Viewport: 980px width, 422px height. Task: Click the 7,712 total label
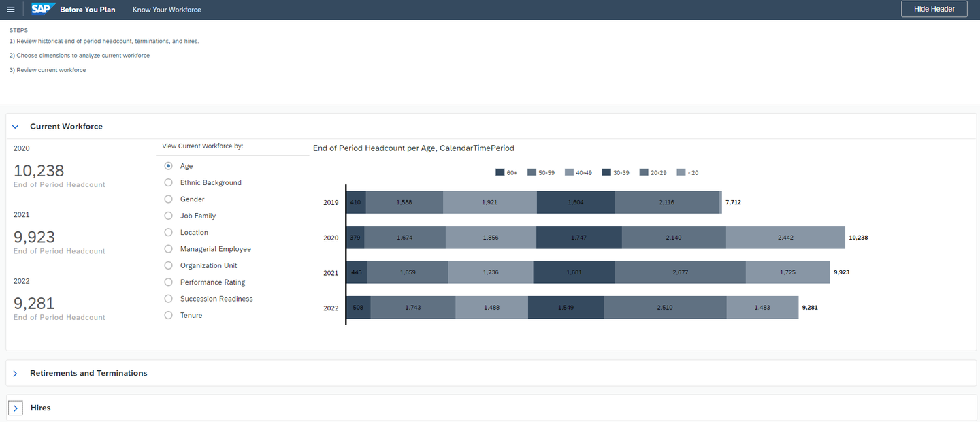[x=734, y=202]
